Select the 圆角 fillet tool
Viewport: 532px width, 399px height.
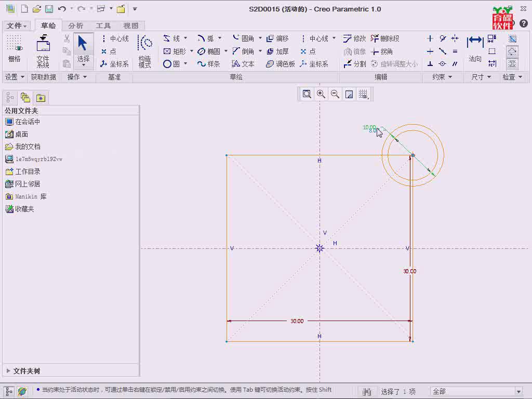tap(244, 38)
